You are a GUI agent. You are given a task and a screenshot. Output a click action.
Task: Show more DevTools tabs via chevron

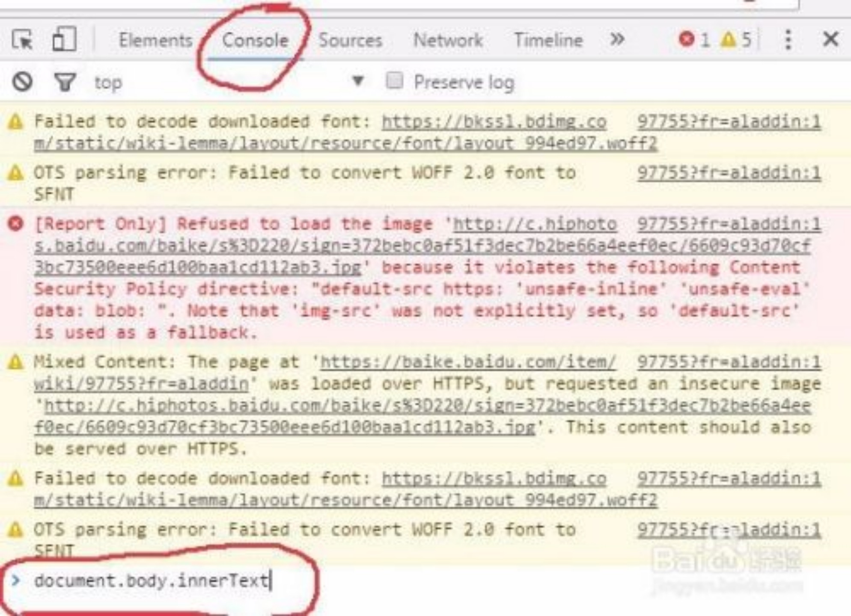[617, 40]
